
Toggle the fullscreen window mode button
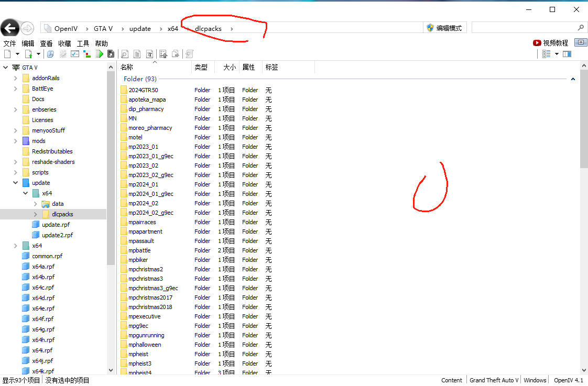tap(581, 42)
